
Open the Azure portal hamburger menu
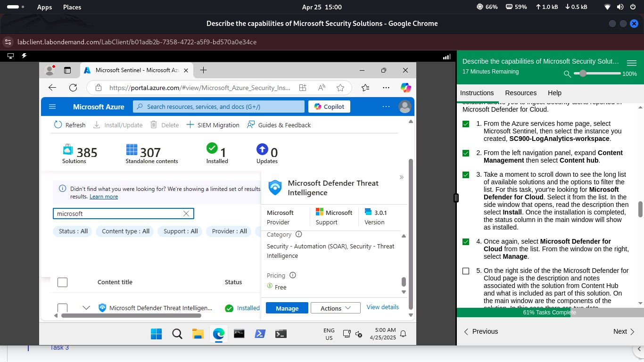click(52, 107)
